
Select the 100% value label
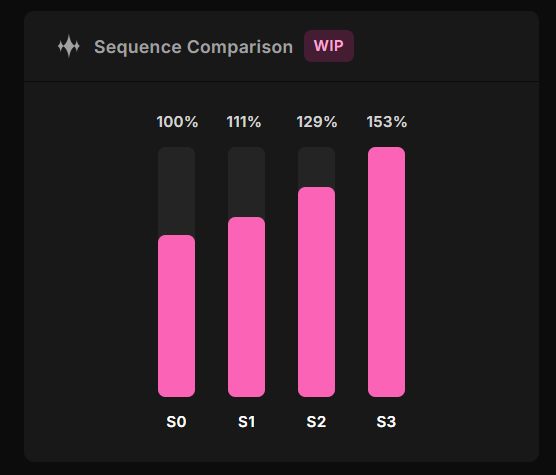pyautogui.click(x=177, y=122)
